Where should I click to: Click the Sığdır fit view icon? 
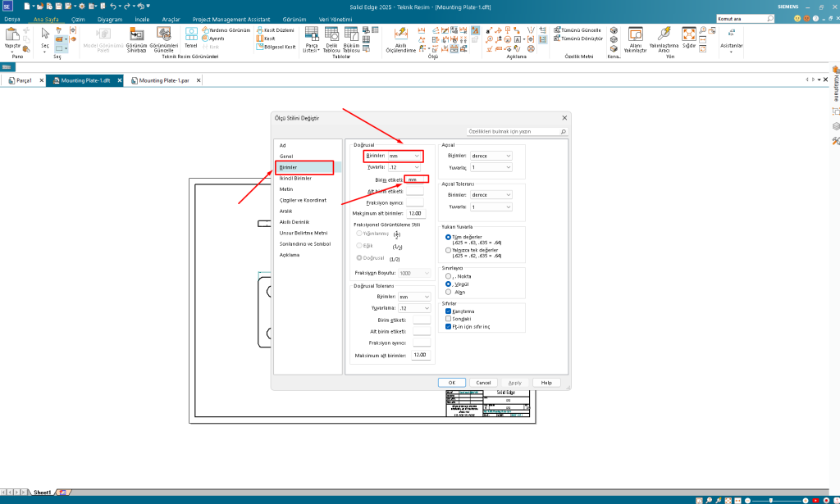click(689, 37)
